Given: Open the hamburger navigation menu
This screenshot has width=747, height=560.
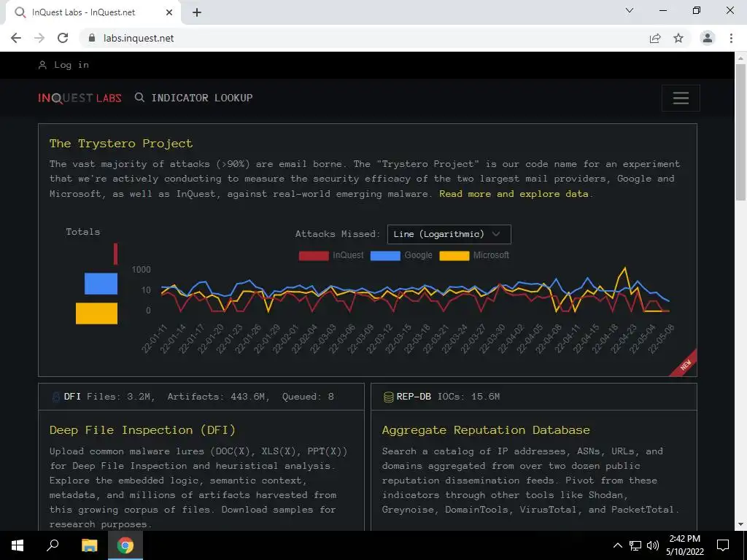Looking at the screenshot, I should 681,98.
